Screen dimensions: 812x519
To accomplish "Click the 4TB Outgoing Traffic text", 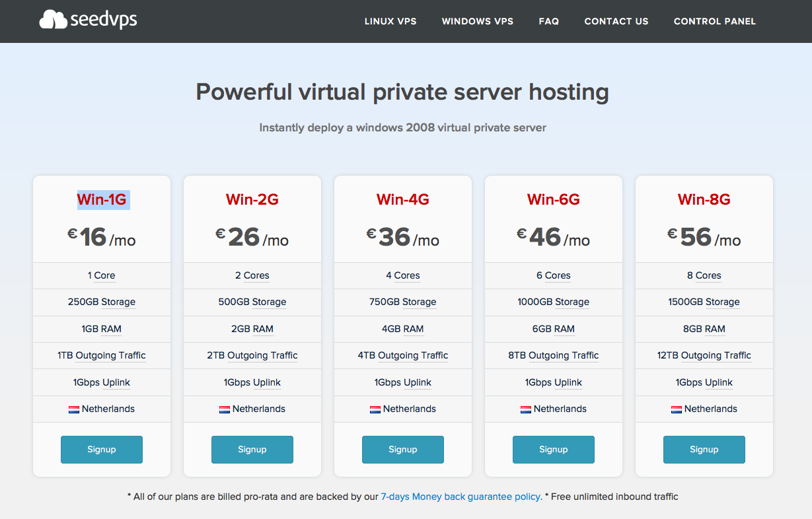I will 403,356.
